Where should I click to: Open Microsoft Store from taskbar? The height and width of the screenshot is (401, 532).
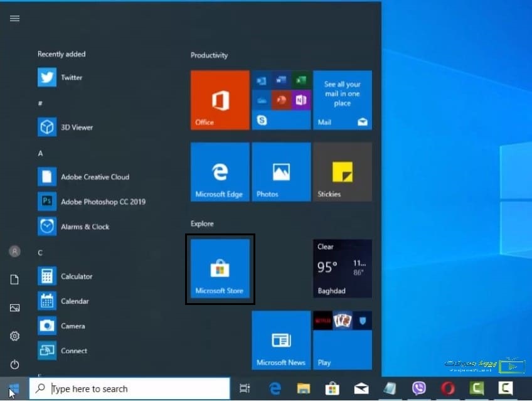pos(332,388)
